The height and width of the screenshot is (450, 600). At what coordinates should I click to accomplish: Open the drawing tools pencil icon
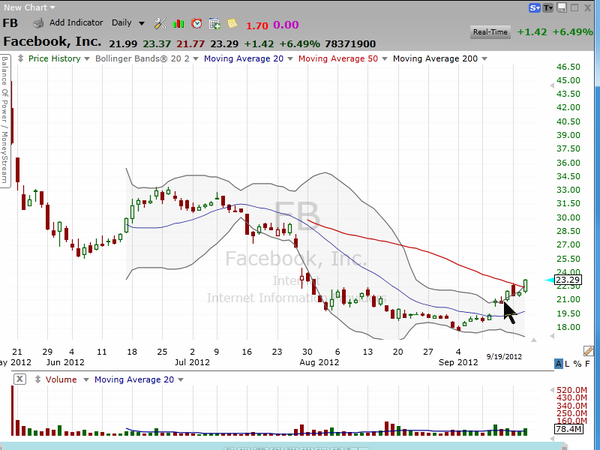coord(588,350)
